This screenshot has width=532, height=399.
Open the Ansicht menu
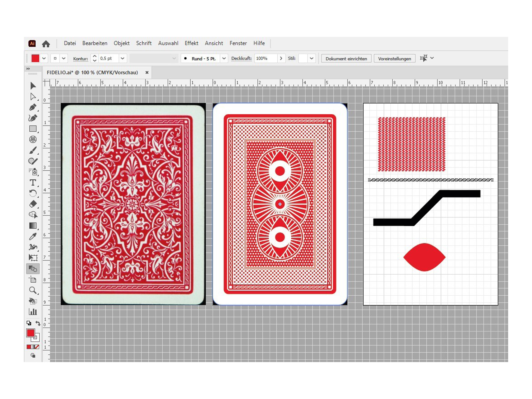click(214, 43)
